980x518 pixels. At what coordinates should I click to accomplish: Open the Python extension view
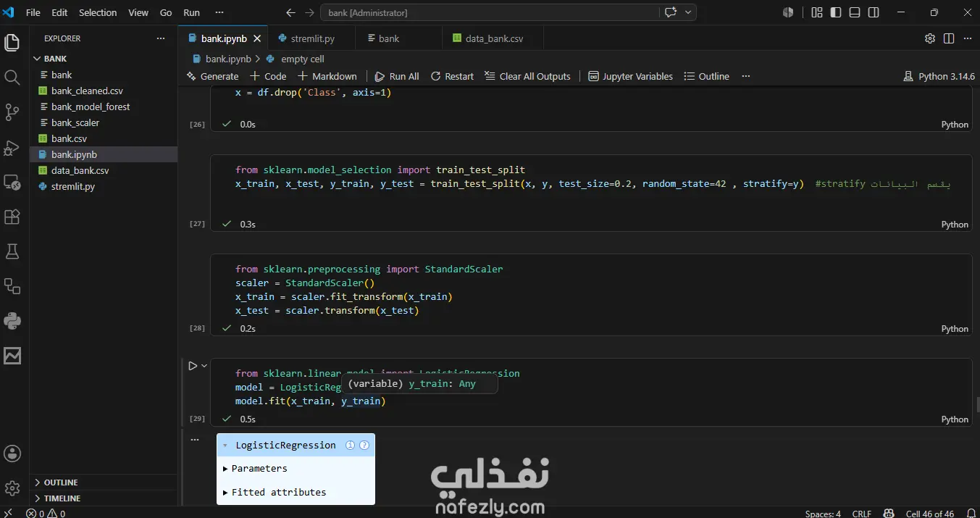(x=12, y=321)
